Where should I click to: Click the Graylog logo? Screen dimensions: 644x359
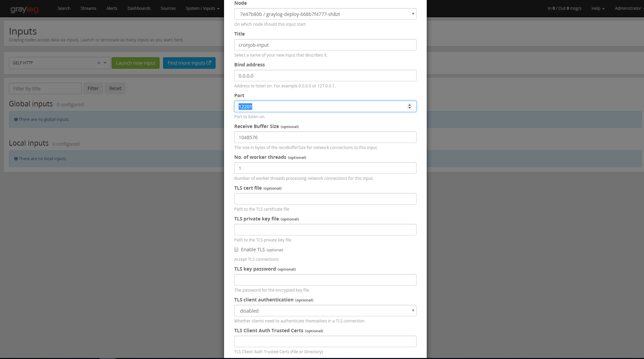click(x=24, y=9)
